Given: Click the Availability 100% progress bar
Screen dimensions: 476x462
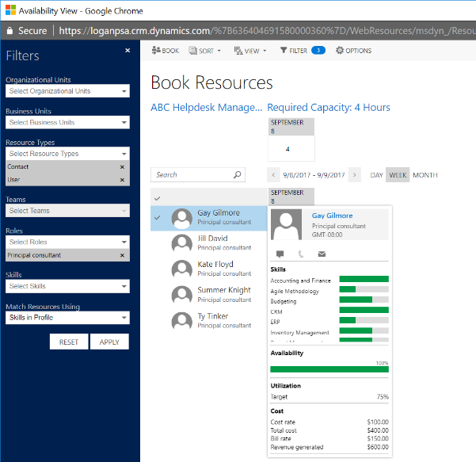Looking at the screenshot, I should pos(329,369).
